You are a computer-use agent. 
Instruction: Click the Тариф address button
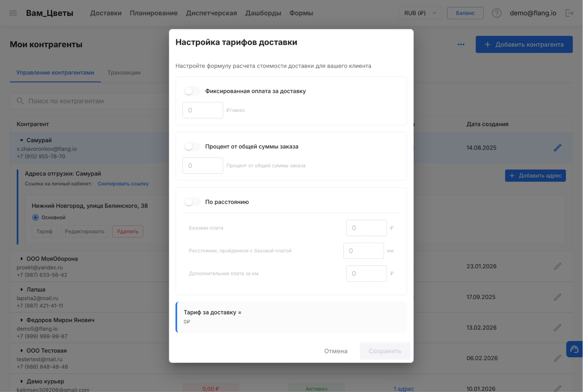point(44,231)
